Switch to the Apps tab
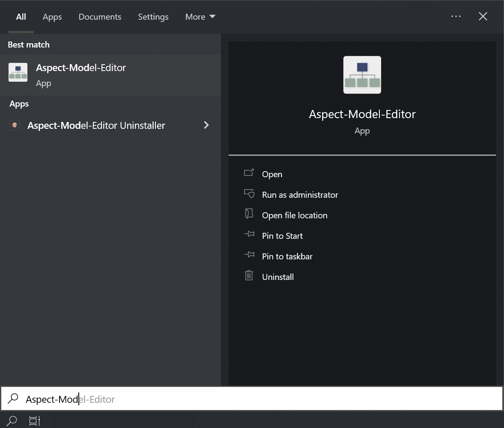Image resolution: width=504 pixels, height=428 pixels. point(52,17)
